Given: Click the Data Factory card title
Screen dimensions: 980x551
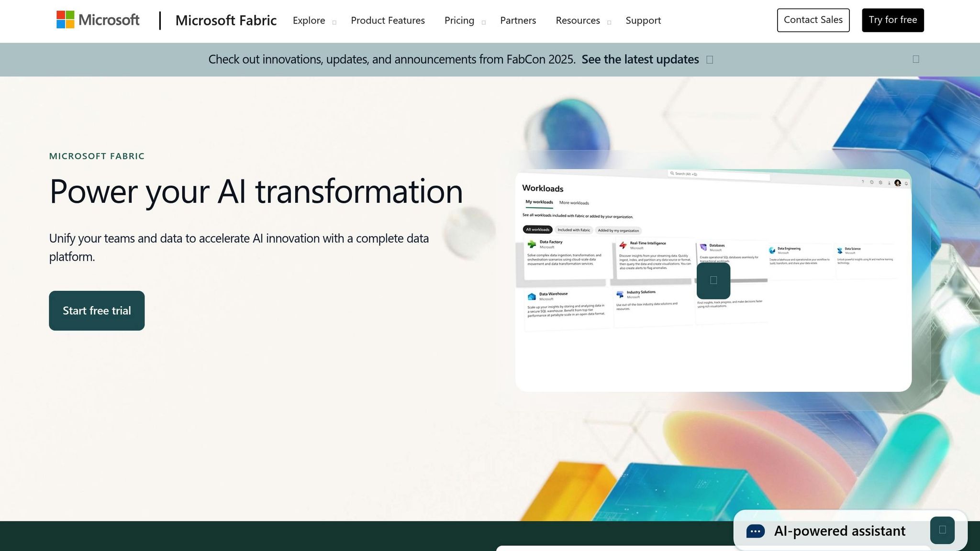Looking at the screenshot, I should click(x=551, y=242).
